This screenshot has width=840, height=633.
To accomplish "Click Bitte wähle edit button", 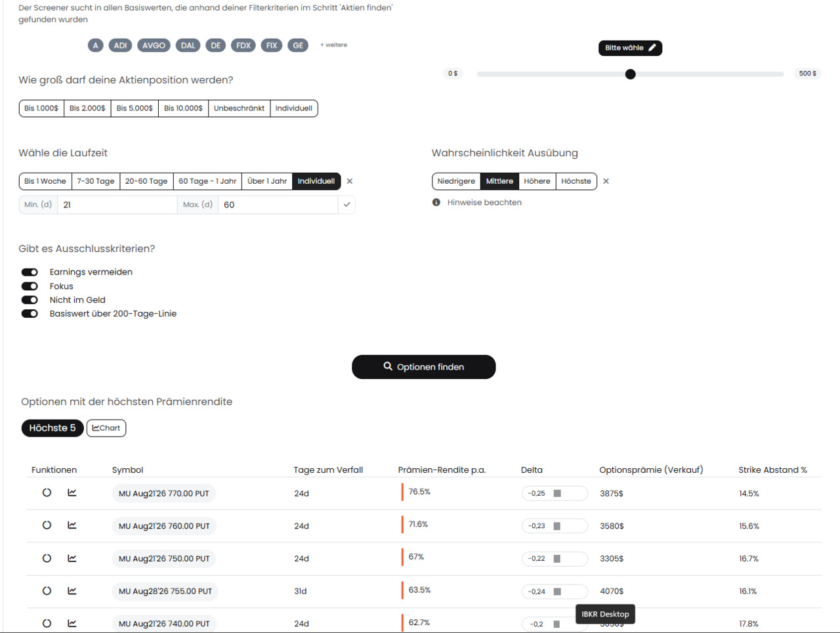I will point(630,48).
